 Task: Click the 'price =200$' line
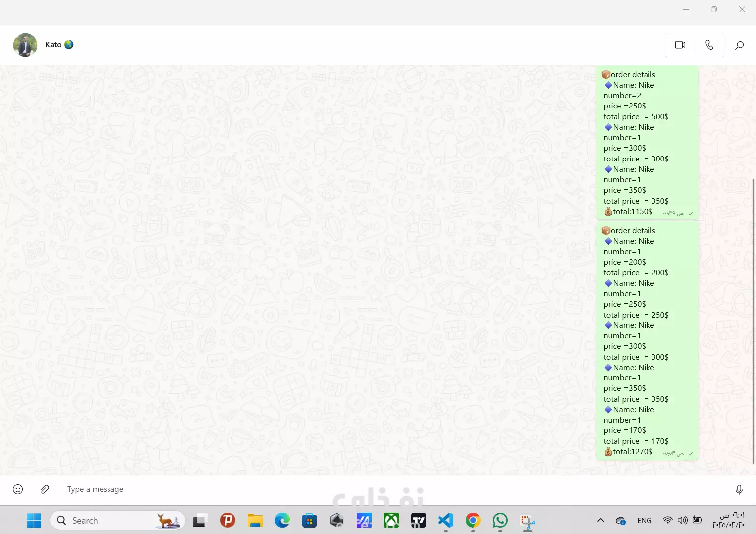(x=625, y=262)
